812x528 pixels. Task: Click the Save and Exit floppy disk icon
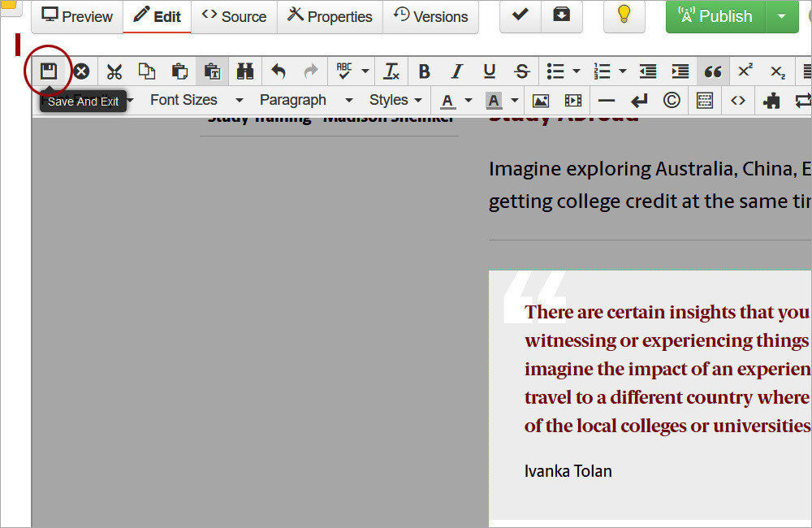49,71
